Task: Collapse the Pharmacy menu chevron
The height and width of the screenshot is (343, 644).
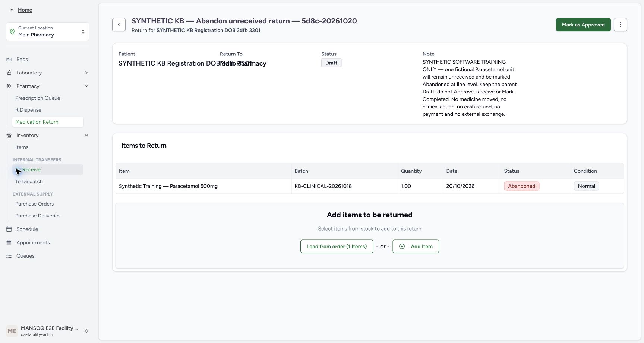Action: pyautogui.click(x=86, y=86)
